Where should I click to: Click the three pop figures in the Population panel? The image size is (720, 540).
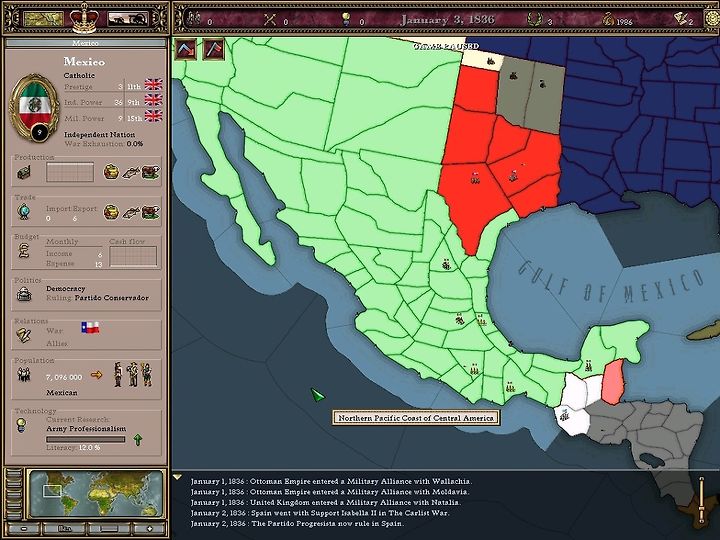[x=133, y=374]
